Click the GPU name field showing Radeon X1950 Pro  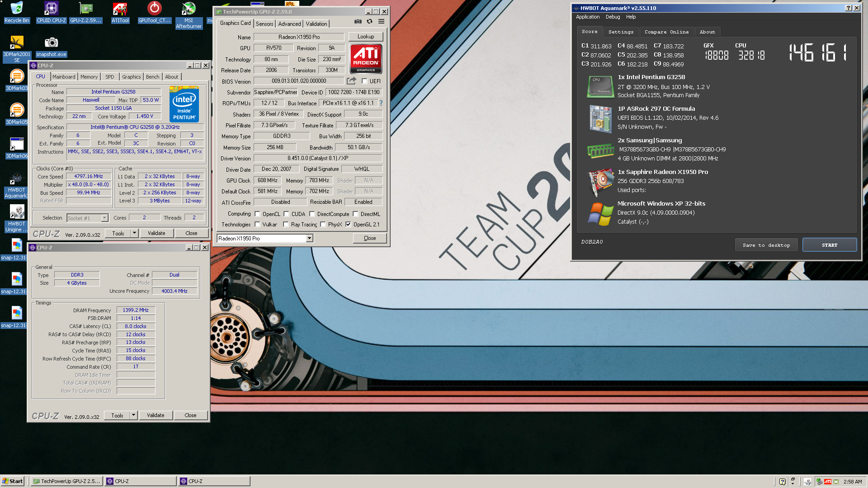(299, 37)
